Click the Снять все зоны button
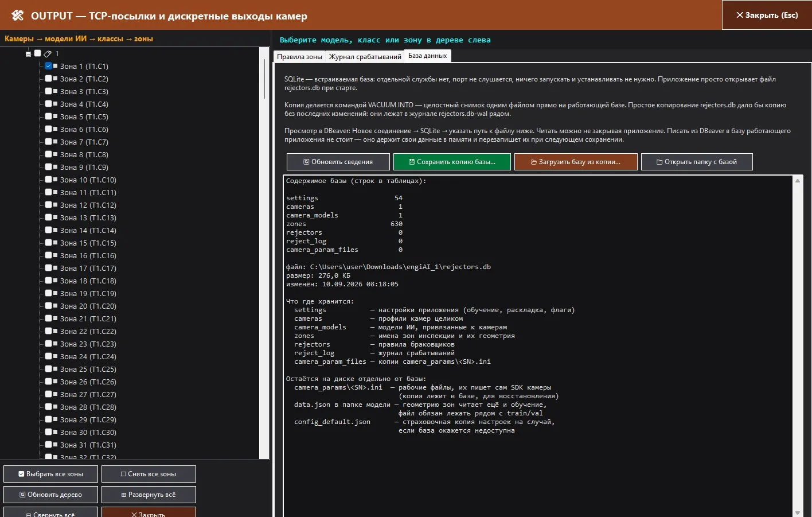Image resolution: width=812 pixels, height=517 pixels. click(149, 474)
